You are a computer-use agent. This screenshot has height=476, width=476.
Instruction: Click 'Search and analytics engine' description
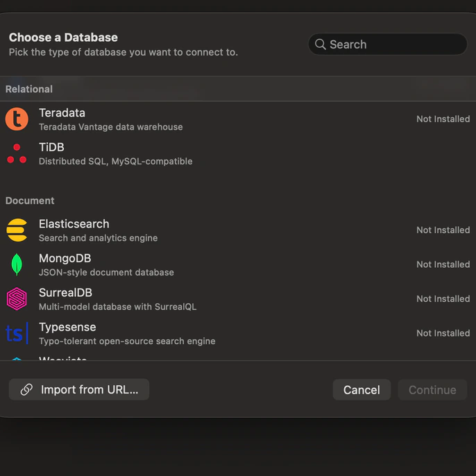(x=99, y=238)
